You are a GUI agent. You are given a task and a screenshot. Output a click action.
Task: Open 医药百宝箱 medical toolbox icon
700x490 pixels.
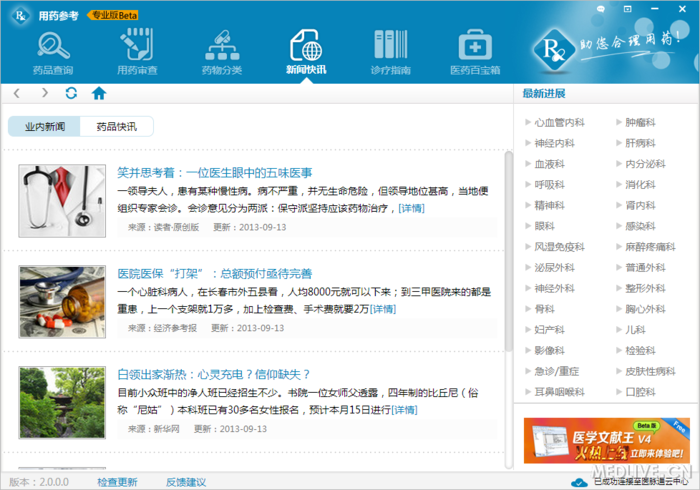coord(475,52)
